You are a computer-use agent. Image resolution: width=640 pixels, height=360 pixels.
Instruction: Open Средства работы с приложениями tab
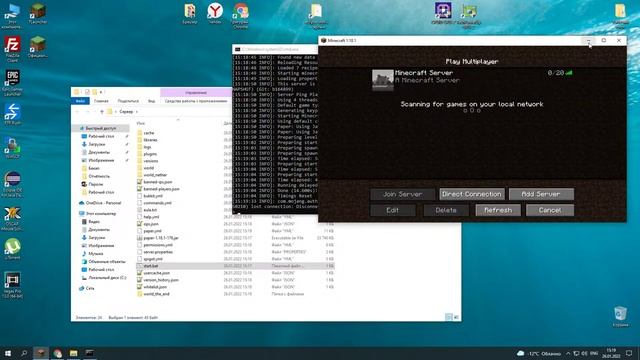(x=196, y=101)
